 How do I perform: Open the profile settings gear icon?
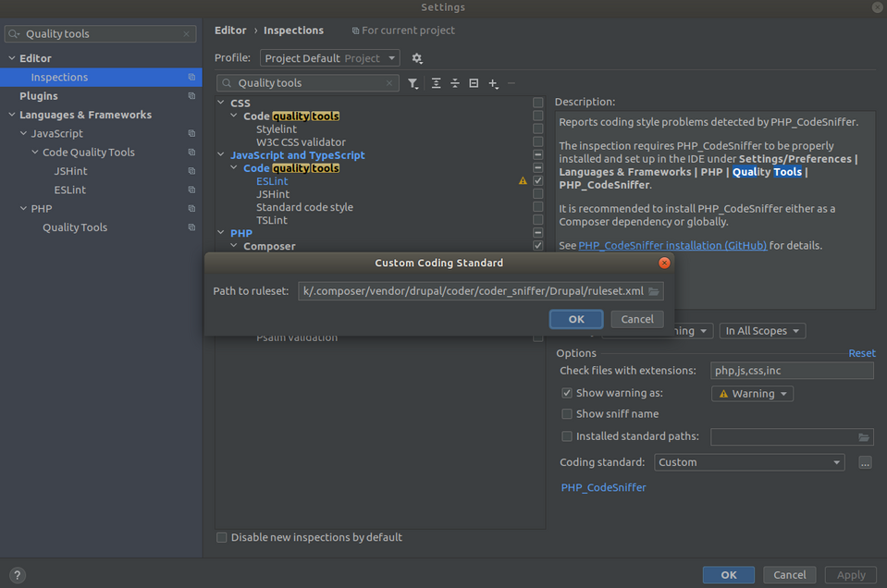coord(416,57)
